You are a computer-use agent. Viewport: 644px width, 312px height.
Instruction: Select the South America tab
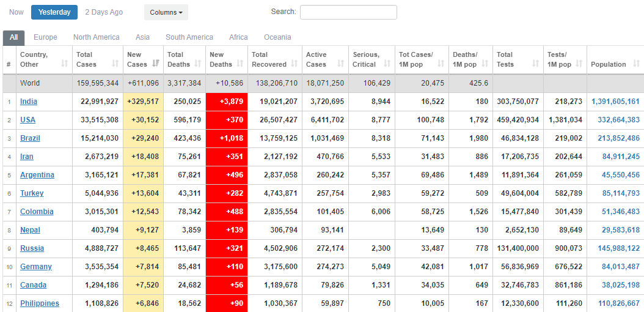pos(189,37)
